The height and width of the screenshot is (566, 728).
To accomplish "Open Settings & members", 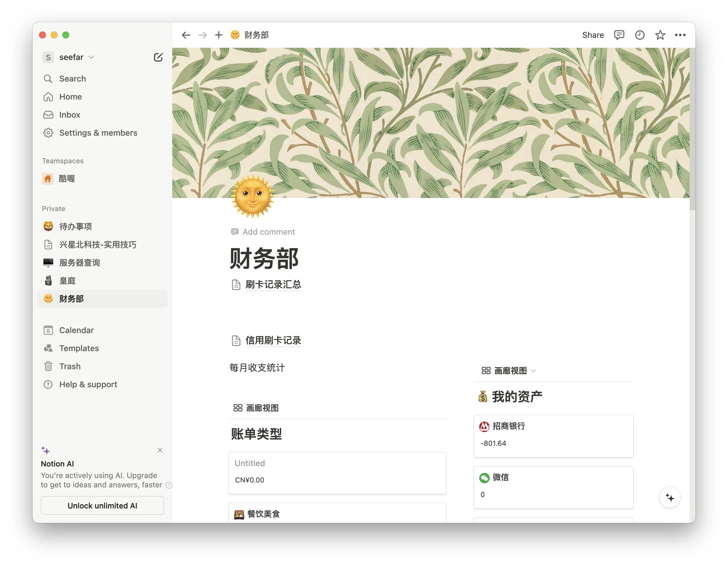I will pyautogui.click(x=103, y=133).
